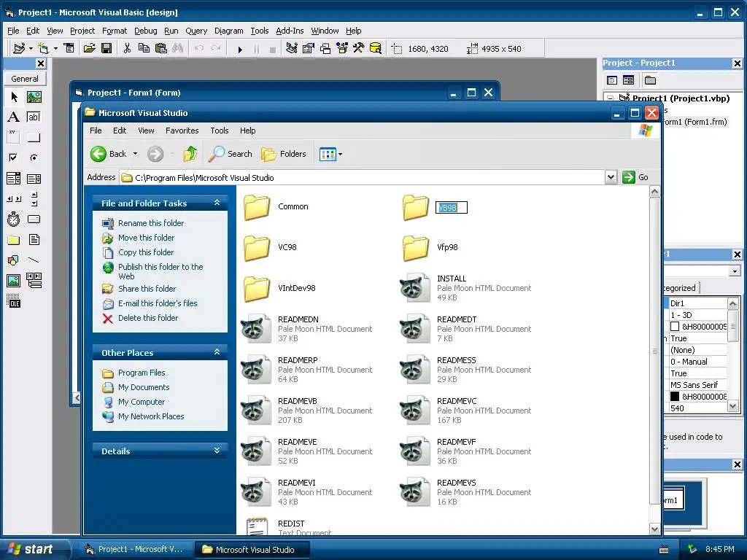The height and width of the screenshot is (560, 747).
Task: Click Delete this folder link
Action: (x=147, y=318)
